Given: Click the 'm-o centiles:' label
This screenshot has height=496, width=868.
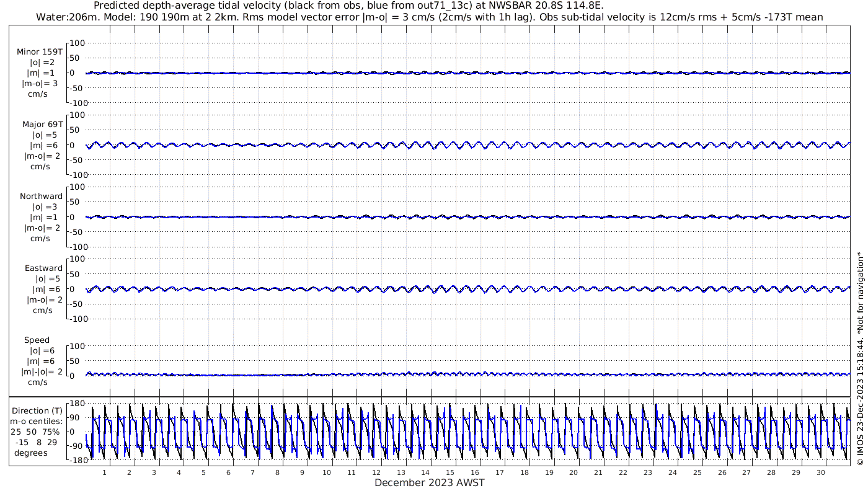Looking at the screenshot, I should coord(36,422).
